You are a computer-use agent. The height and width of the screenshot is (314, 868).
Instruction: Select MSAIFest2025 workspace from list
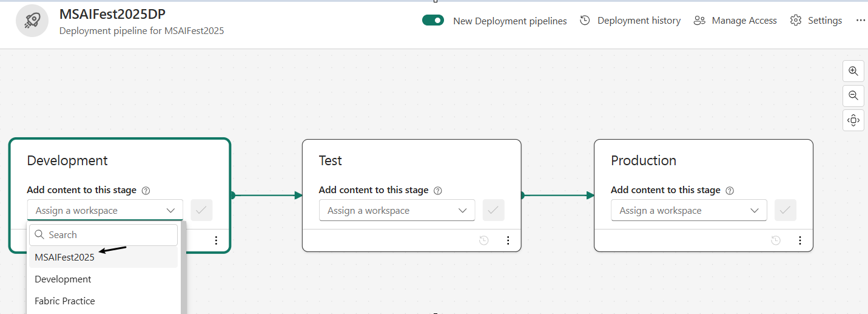click(x=104, y=258)
